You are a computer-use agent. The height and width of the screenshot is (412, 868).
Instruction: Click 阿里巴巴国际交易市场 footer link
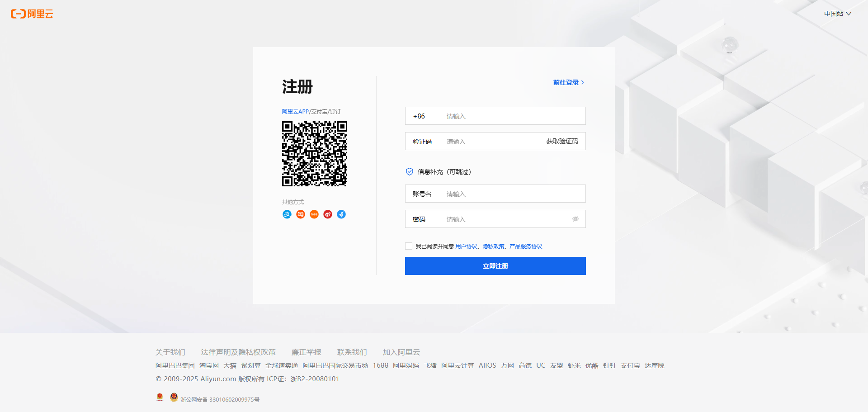point(335,365)
